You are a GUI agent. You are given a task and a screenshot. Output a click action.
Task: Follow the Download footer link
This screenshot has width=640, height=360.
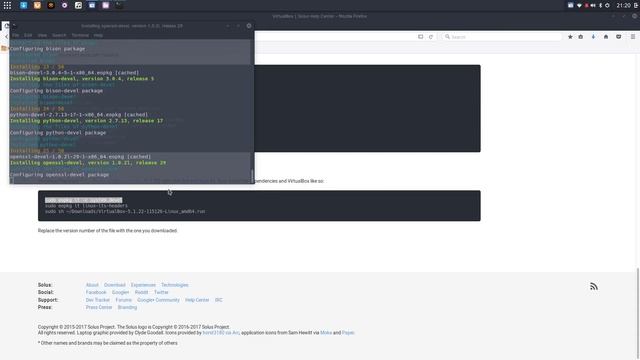tap(115, 285)
